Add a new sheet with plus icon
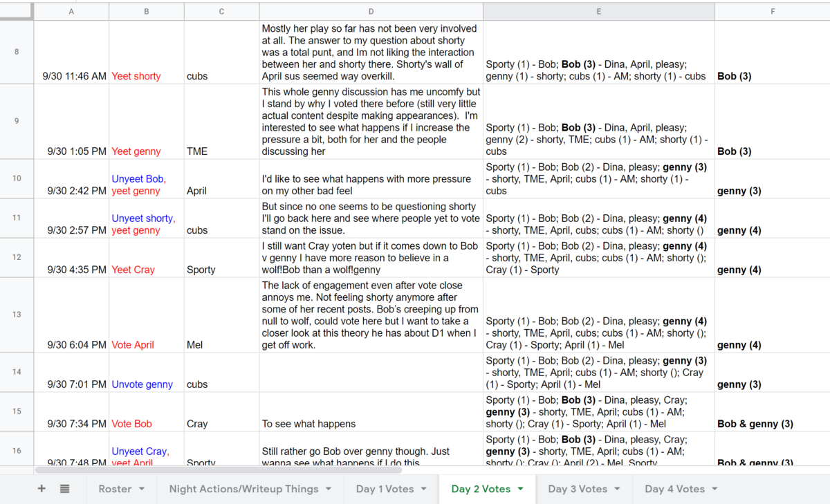 (x=41, y=489)
